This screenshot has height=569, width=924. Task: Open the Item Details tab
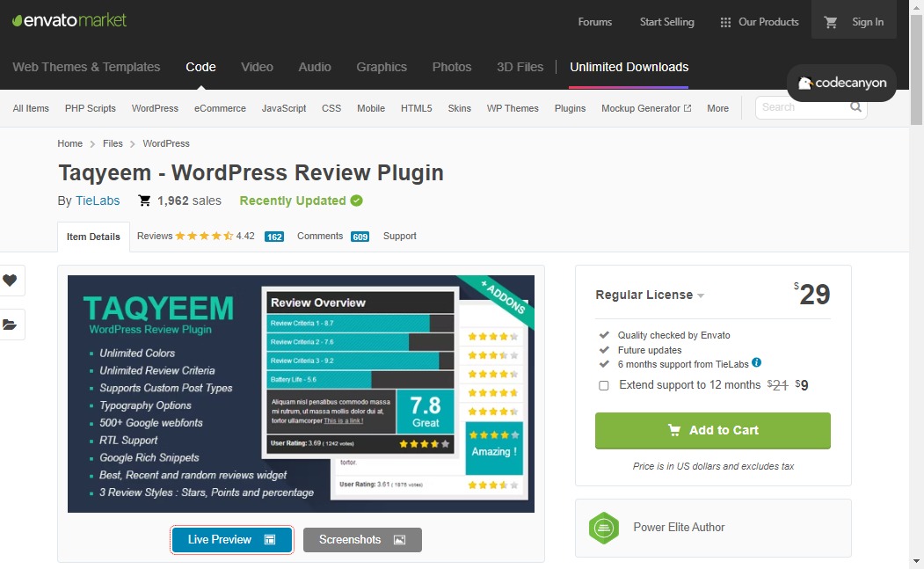click(x=93, y=237)
